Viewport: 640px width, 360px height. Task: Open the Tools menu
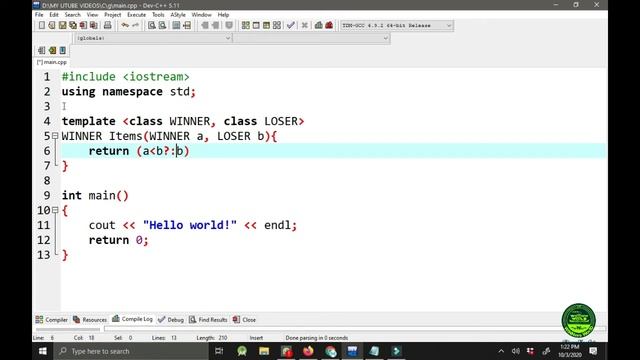tap(158, 15)
